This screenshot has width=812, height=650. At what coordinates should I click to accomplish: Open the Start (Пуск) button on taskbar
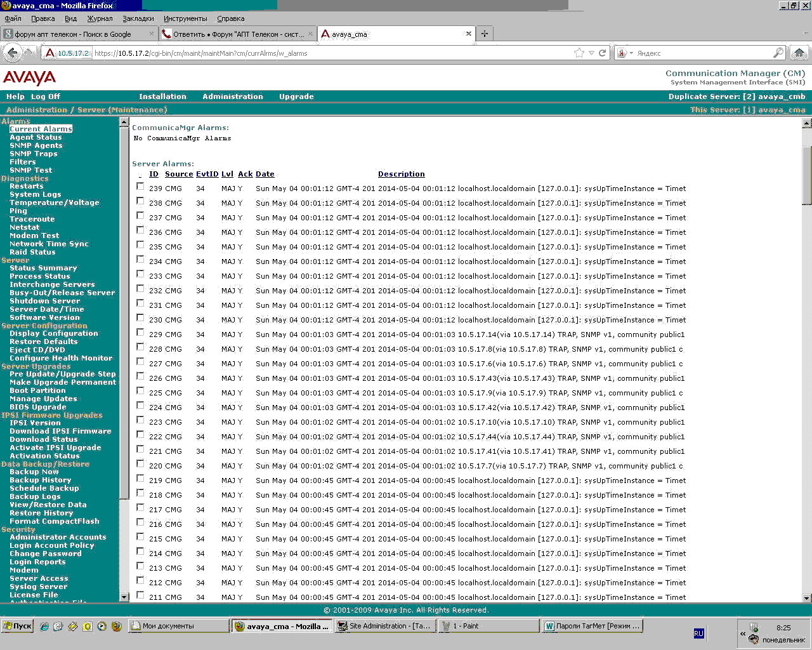coord(17,626)
